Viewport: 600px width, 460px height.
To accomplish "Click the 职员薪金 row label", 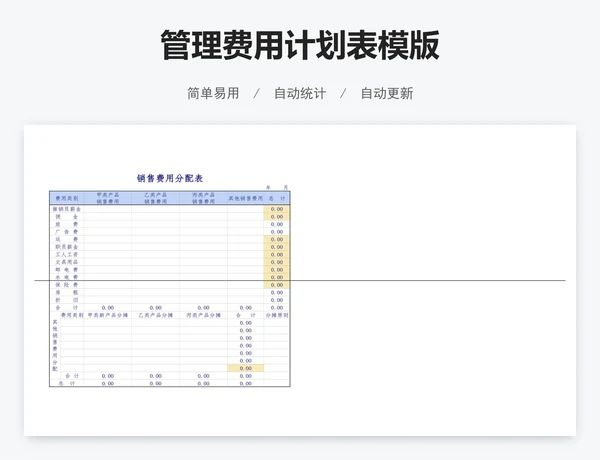I will tap(67, 247).
